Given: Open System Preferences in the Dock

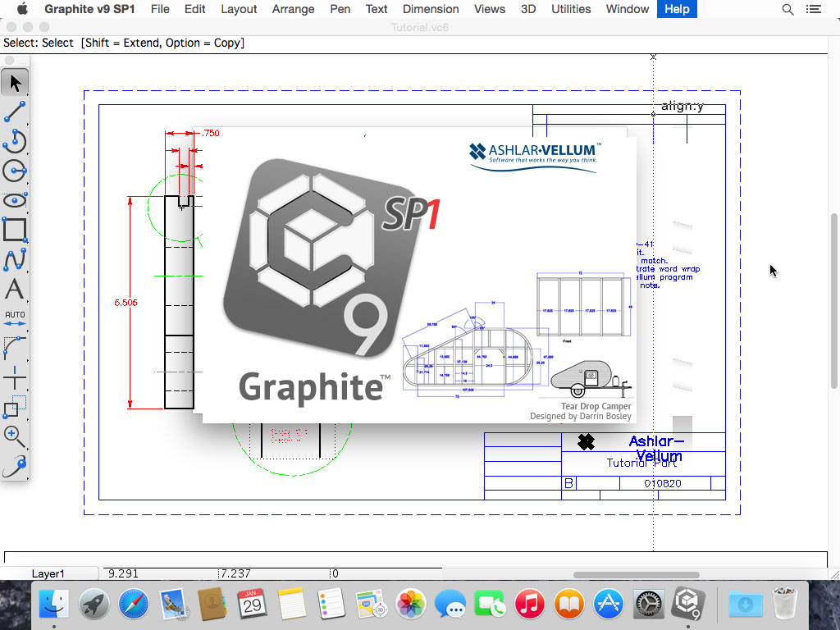Looking at the screenshot, I should pos(648,604).
